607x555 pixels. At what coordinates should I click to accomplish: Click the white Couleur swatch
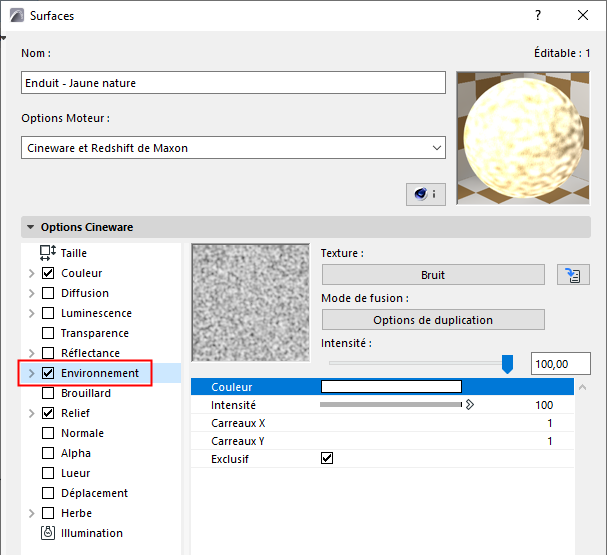pos(391,387)
